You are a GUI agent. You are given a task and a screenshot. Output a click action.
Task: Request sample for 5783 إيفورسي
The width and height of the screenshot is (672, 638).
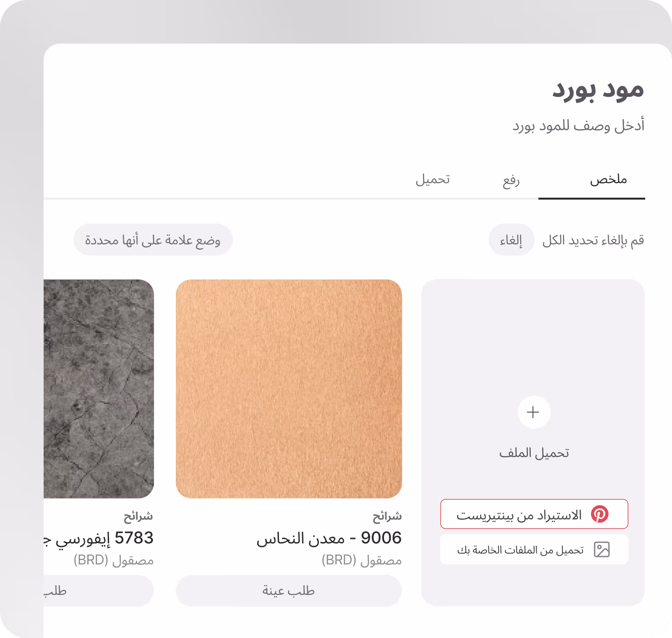click(99, 590)
